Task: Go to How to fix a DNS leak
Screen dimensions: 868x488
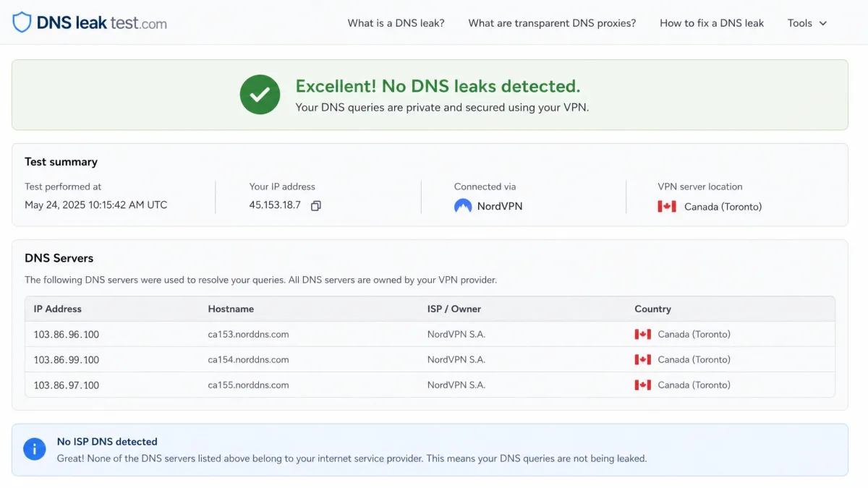Action: 712,23
